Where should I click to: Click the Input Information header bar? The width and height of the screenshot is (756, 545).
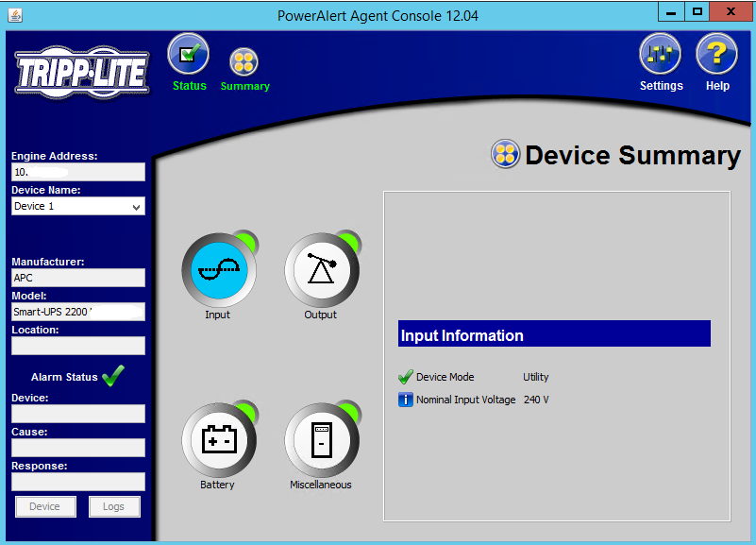[x=554, y=333]
